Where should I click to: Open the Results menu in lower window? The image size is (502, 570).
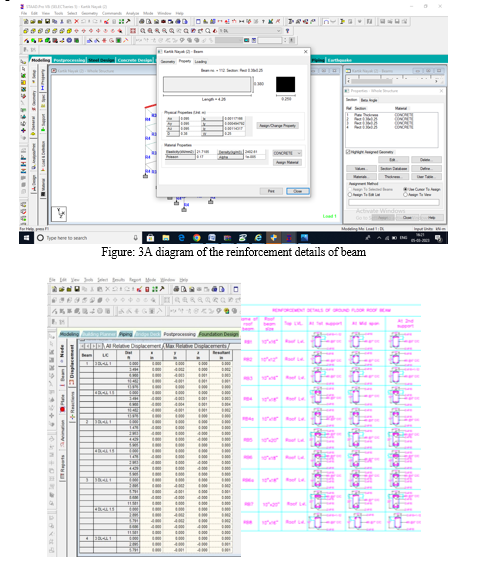click(x=119, y=280)
